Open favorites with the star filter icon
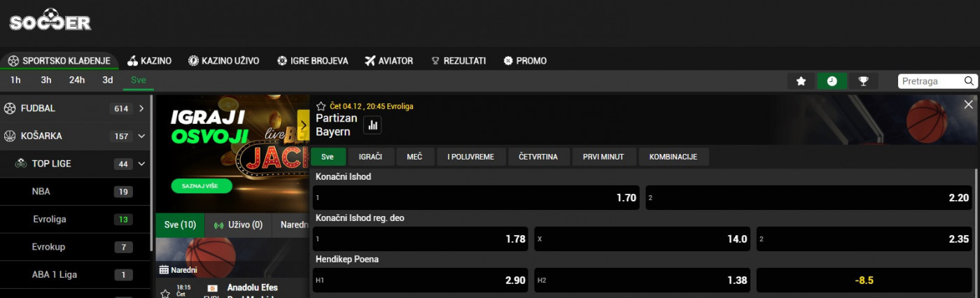Viewport: 980px width, 298px height. pos(801,81)
